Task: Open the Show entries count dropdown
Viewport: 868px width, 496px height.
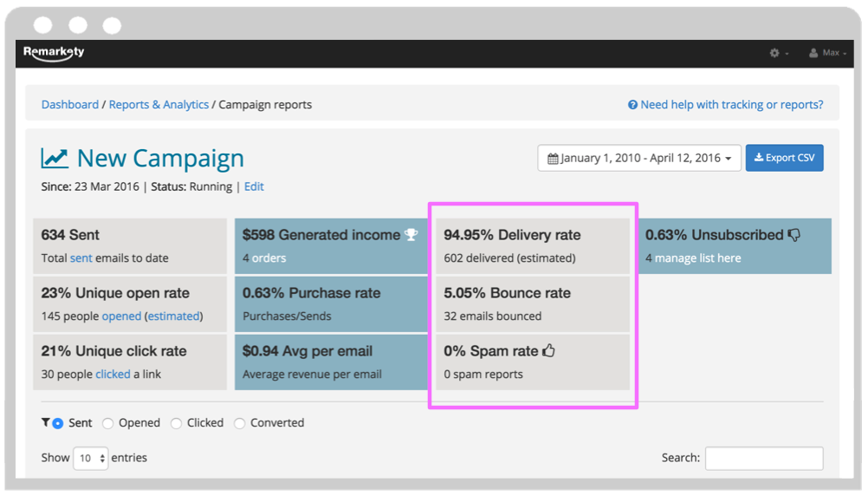Action: coord(91,459)
